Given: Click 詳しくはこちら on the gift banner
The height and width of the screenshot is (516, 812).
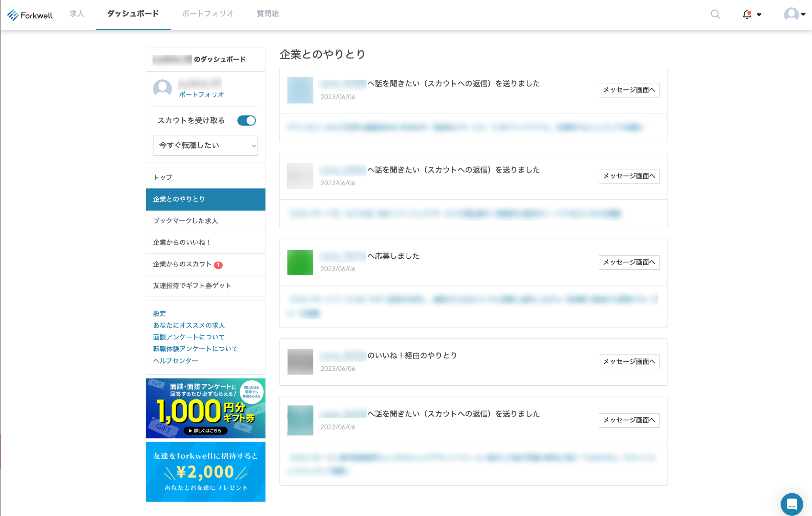Looking at the screenshot, I should [x=205, y=431].
